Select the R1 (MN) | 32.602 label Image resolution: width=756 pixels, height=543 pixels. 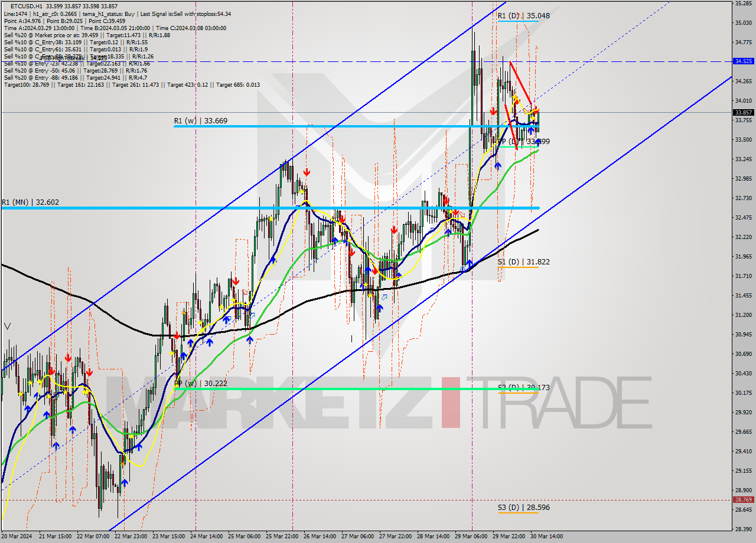[30, 202]
